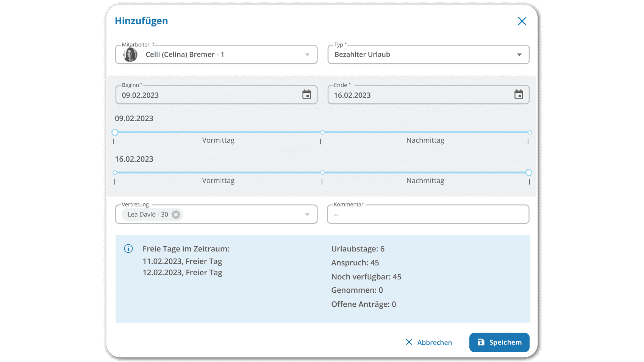Screen dimensions: 644x362
Task: Remove Lea David chip from Vertretung
Action: 176,215
